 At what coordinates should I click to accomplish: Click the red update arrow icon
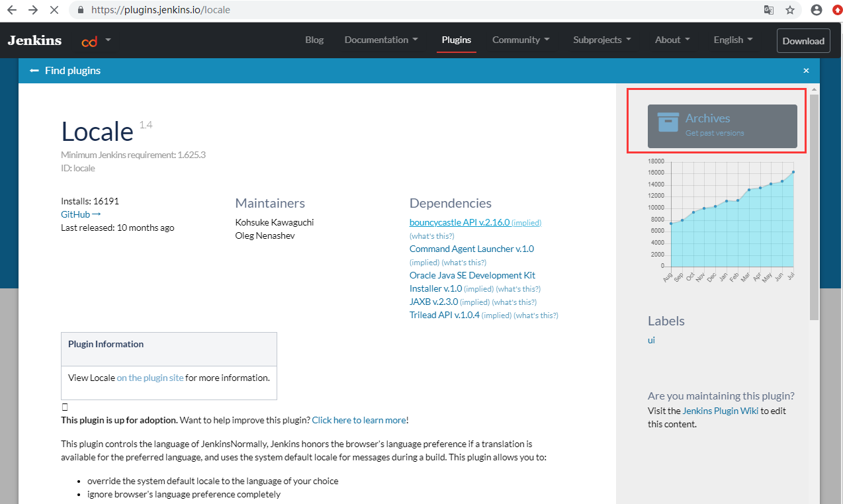point(837,10)
